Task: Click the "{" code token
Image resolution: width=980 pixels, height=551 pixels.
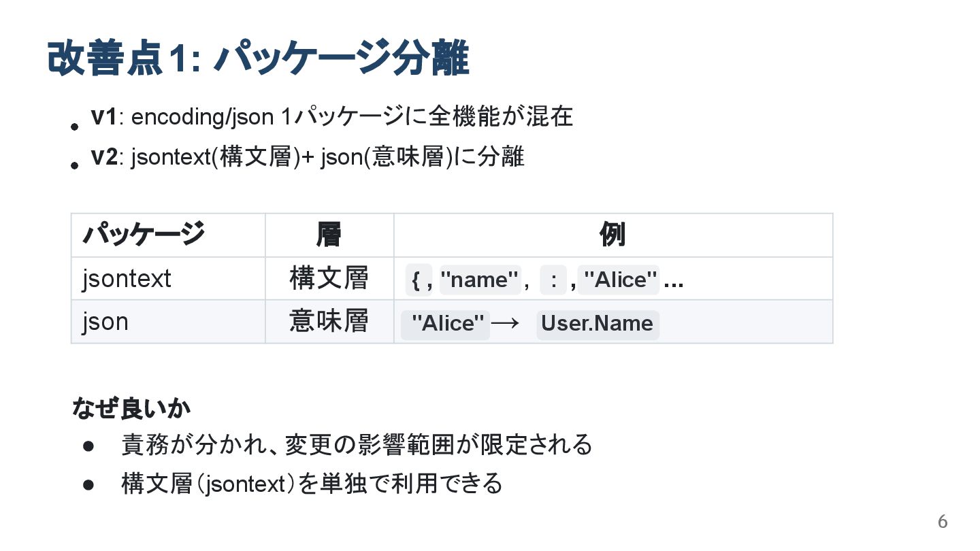Action: (x=416, y=280)
